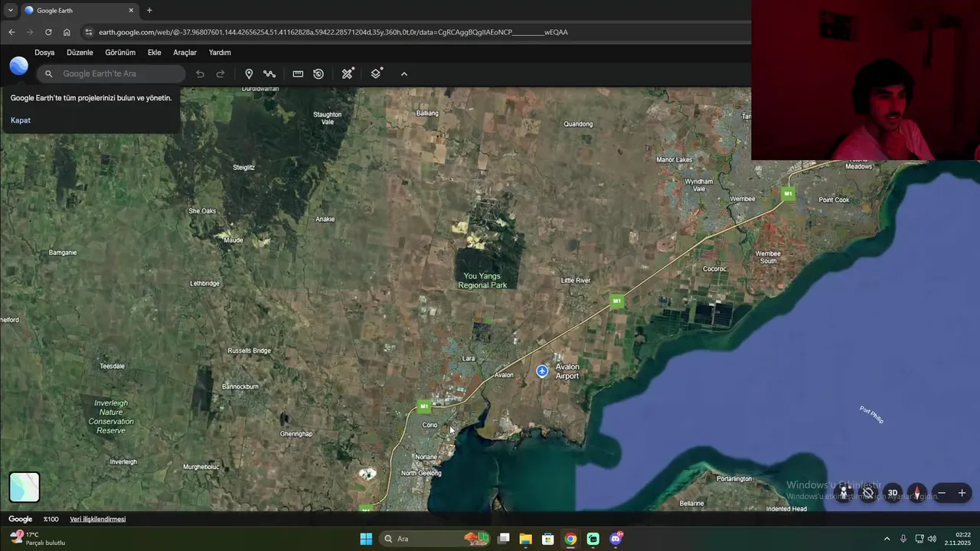The width and height of the screenshot is (980, 551).
Task: Click the You Yangs Regional Park label
Action: (482, 281)
